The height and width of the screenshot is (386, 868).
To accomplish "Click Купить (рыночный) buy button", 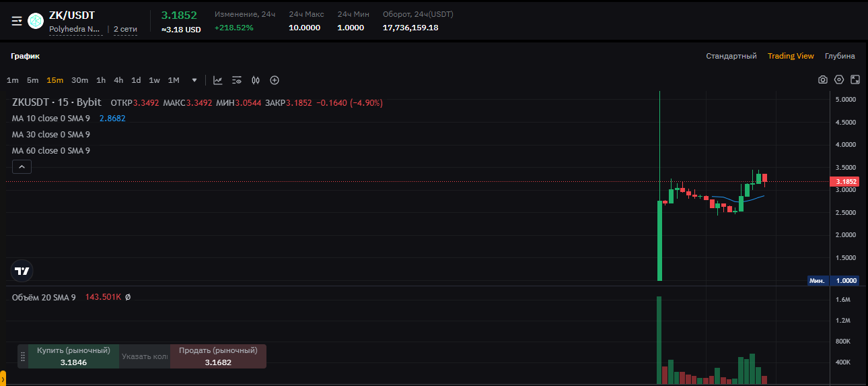I will [73, 356].
